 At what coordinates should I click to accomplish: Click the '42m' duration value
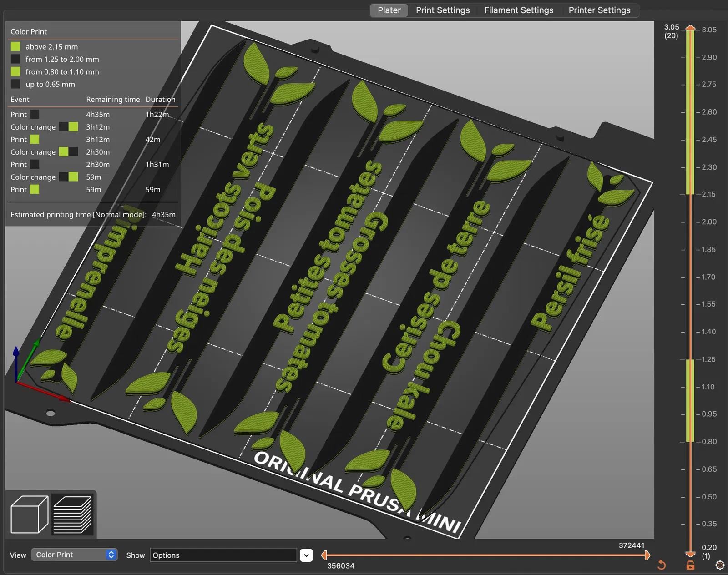point(153,139)
